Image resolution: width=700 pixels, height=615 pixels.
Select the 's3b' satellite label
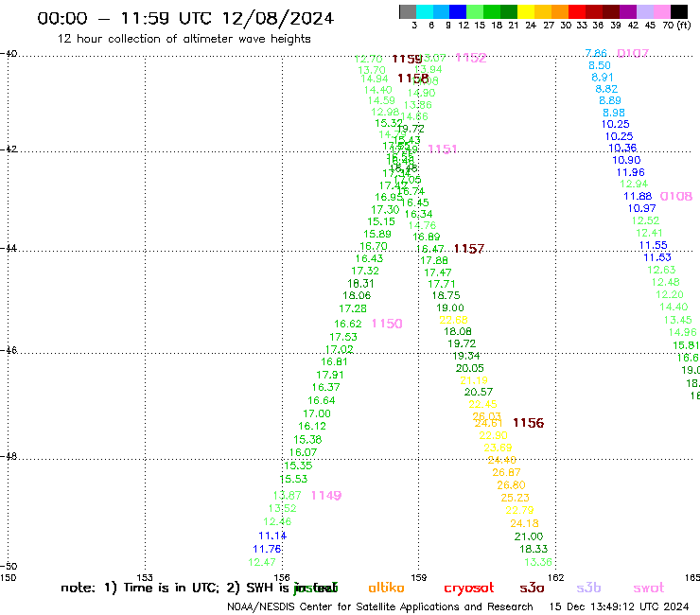click(x=588, y=588)
